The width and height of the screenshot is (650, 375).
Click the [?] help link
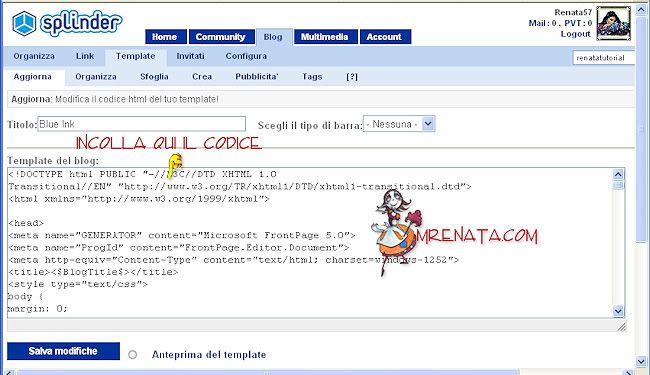(x=352, y=77)
